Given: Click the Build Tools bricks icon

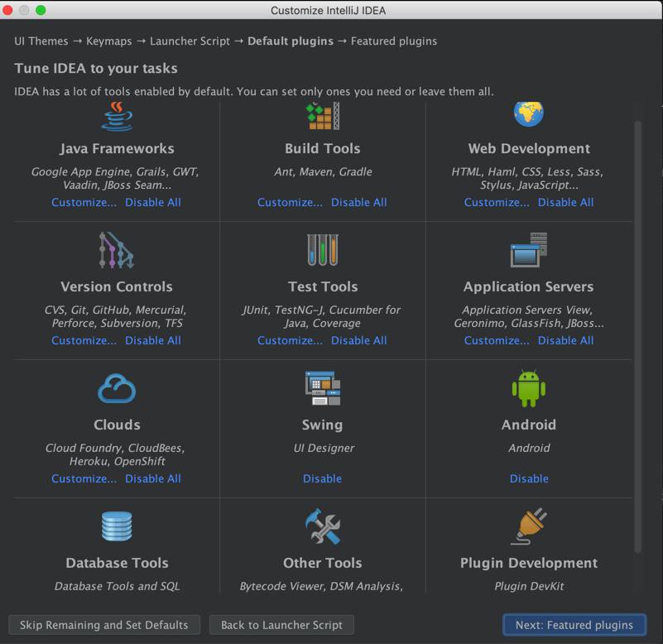Looking at the screenshot, I should (323, 116).
